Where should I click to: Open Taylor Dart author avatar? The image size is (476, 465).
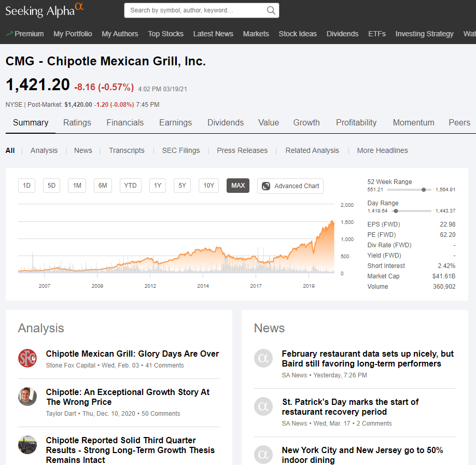coord(27,397)
